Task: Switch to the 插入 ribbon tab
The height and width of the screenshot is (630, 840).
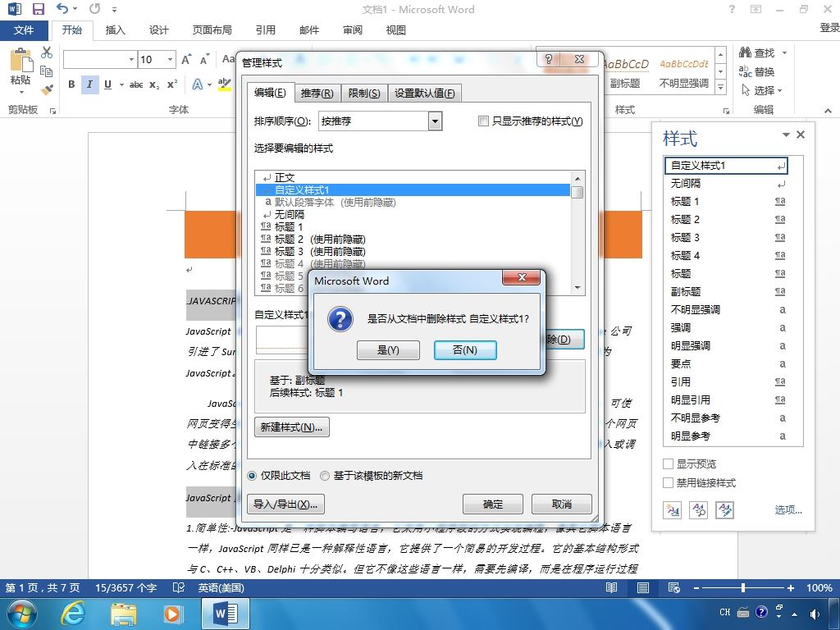Action: coord(115,30)
